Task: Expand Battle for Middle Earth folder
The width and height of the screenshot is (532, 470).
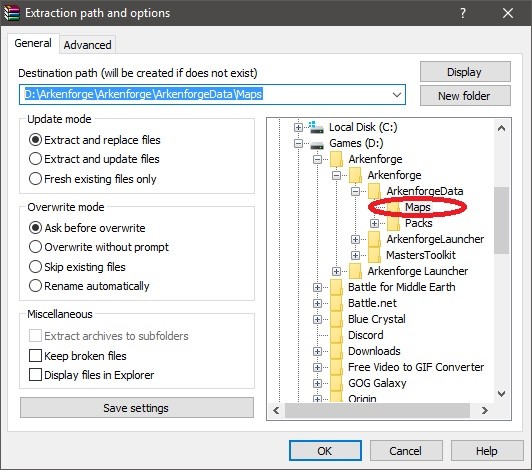Action: 317,287
